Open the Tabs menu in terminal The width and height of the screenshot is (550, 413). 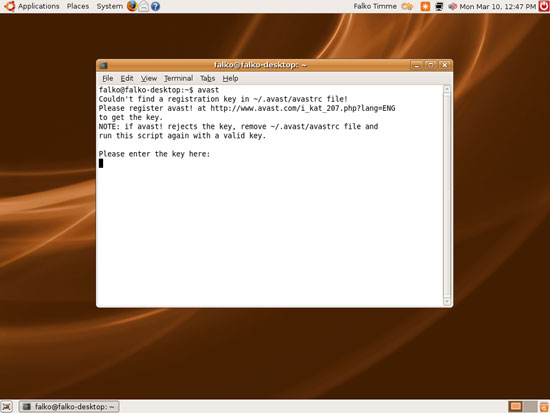coord(207,78)
